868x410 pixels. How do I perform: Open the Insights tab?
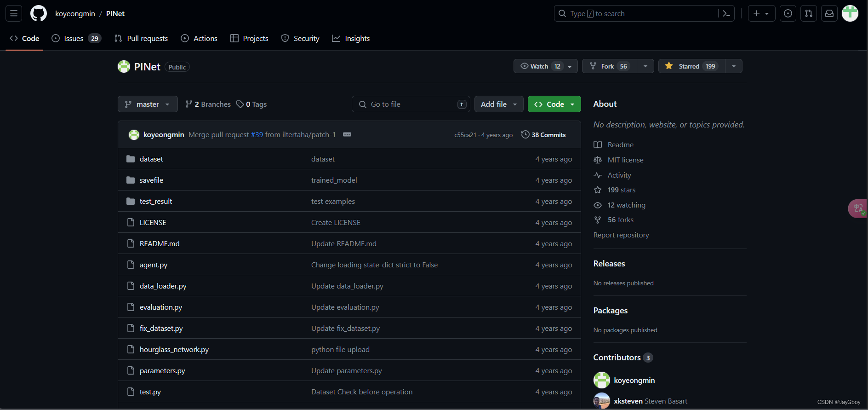(351, 38)
